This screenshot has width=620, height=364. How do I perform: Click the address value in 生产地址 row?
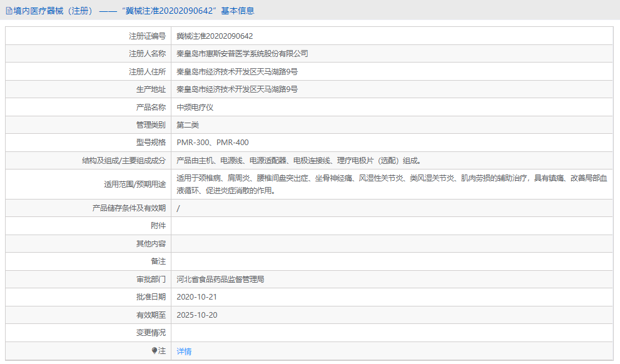pyautogui.click(x=237, y=89)
